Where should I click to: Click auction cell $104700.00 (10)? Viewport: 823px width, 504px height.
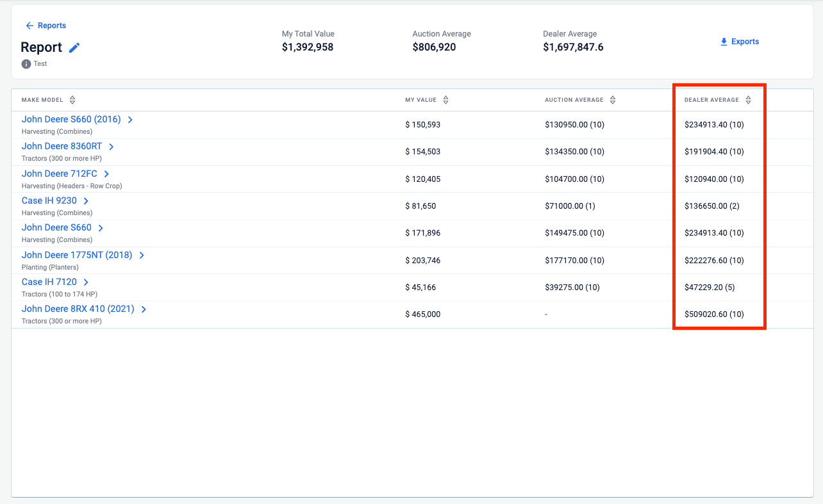[x=574, y=179]
